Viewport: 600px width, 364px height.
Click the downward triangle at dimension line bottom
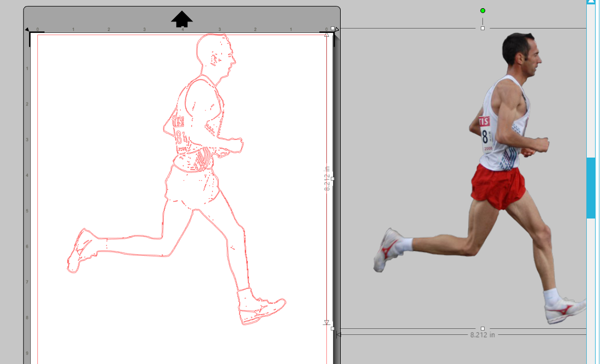coord(327,321)
